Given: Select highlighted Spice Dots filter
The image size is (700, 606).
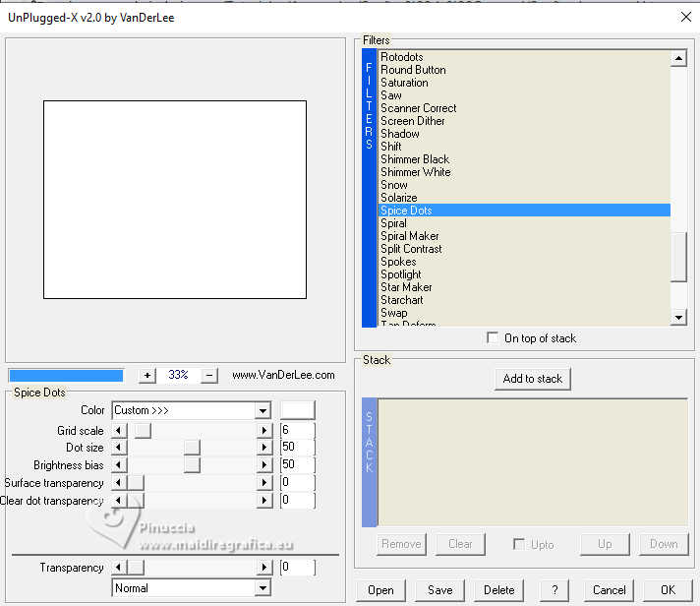Looking at the screenshot, I should point(525,211).
